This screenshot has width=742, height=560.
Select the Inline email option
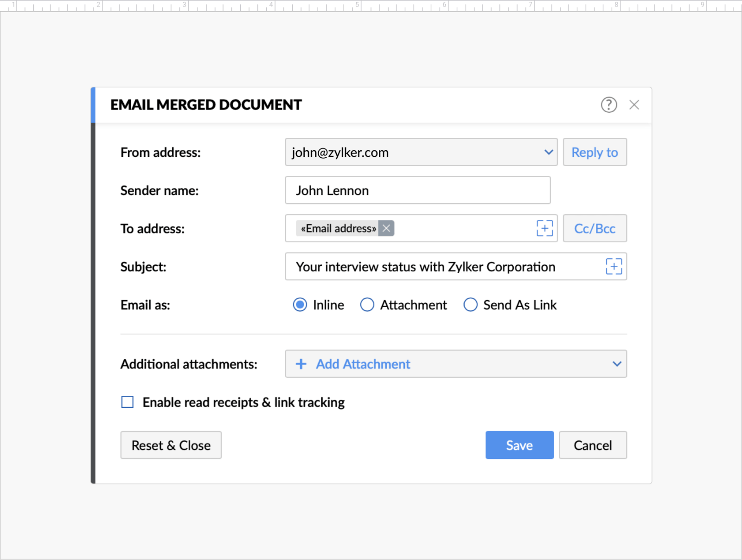(300, 305)
